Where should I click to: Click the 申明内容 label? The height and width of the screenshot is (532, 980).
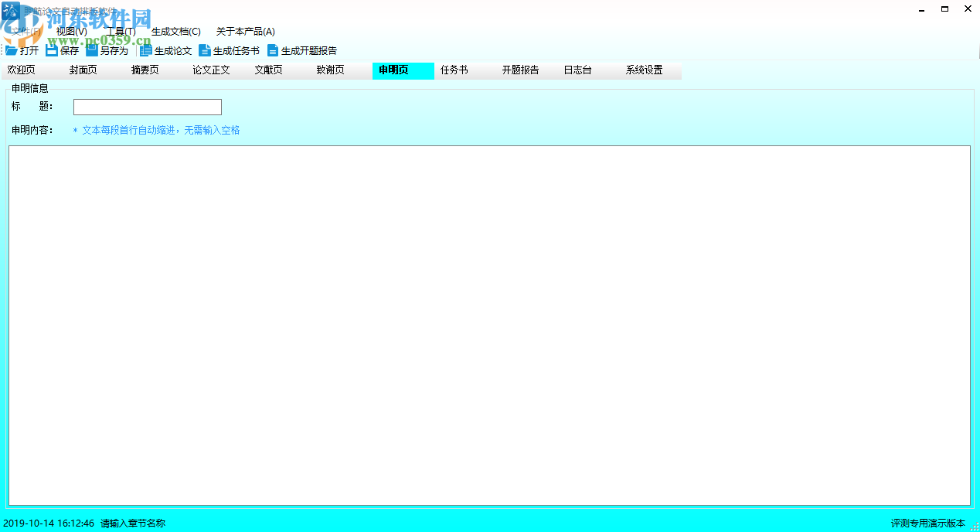point(32,130)
